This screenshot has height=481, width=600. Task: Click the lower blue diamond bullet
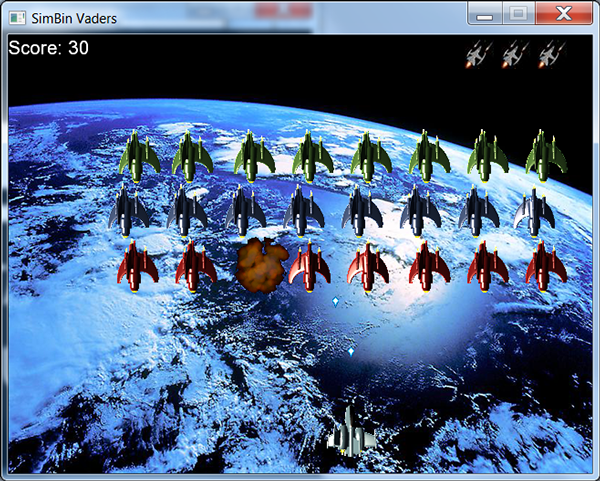tap(351, 352)
